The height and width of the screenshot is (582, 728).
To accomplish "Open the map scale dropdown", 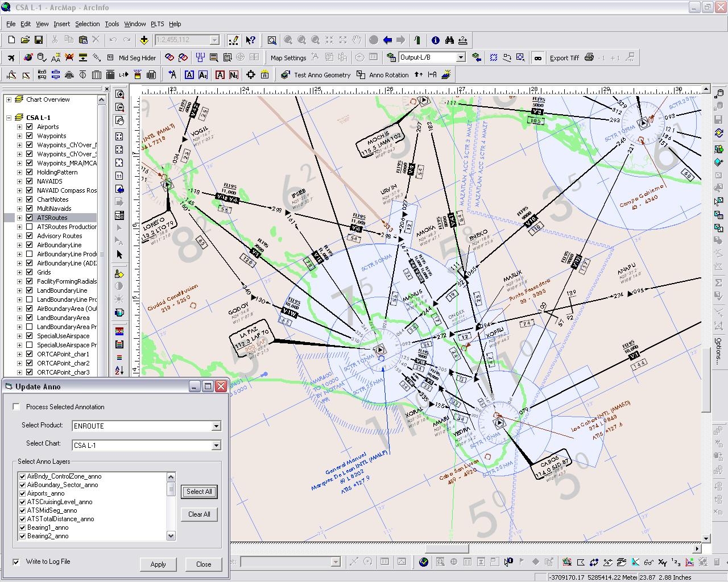I will click(214, 40).
